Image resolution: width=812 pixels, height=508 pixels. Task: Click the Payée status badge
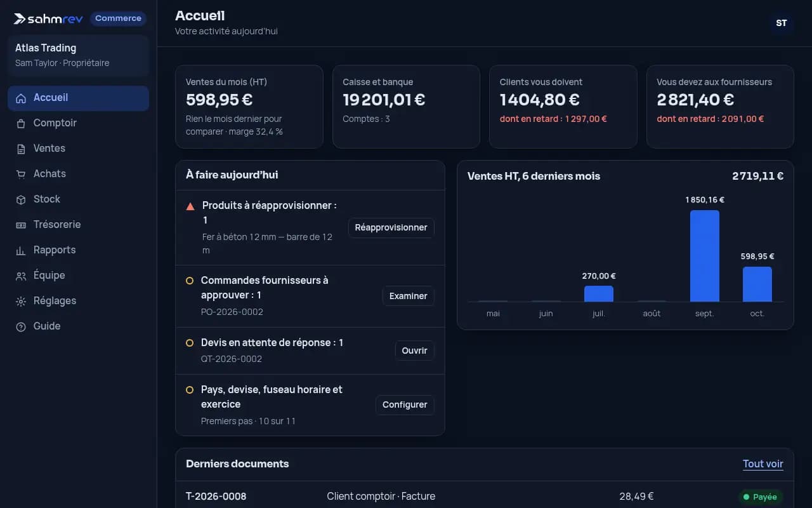tap(761, 497)
